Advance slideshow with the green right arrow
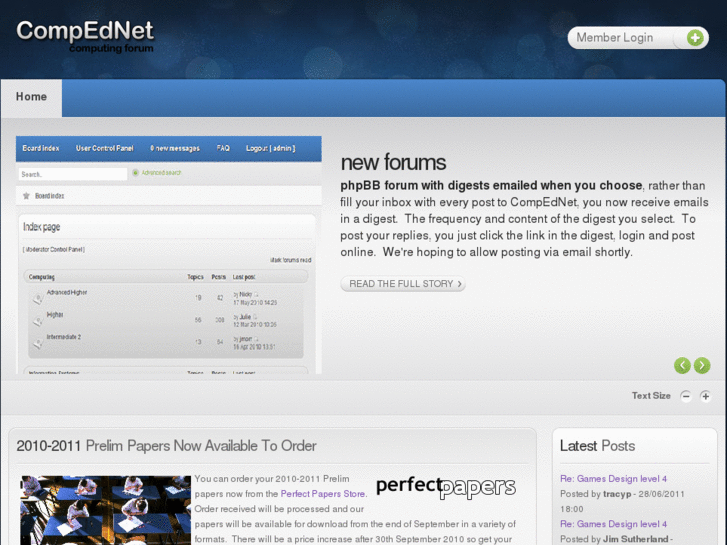This screenshot has height=545, width=727. [702, 365]
